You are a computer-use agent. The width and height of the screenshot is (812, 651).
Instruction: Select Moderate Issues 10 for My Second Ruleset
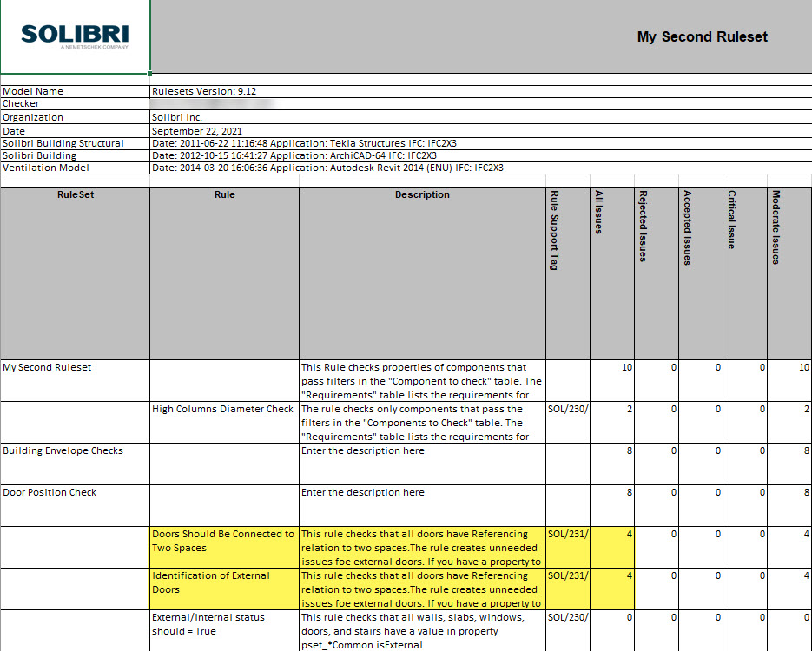[789, 380]
